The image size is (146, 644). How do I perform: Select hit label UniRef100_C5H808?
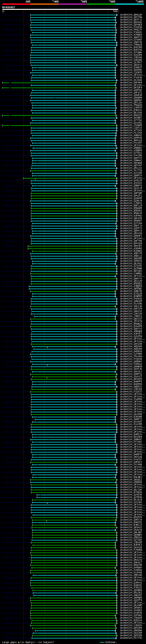131,45
